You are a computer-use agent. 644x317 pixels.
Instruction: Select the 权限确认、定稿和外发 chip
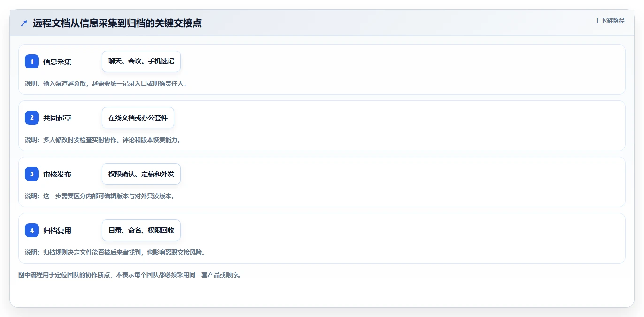click(141, 174)
